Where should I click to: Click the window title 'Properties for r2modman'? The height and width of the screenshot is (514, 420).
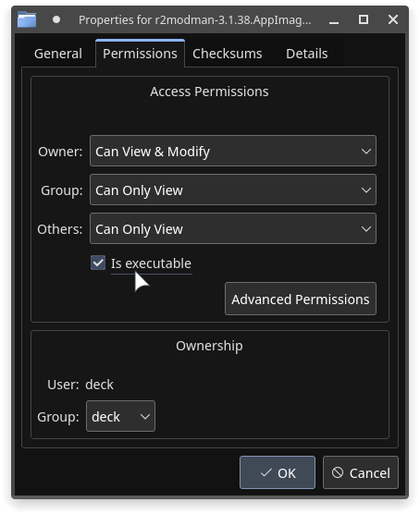195,20
